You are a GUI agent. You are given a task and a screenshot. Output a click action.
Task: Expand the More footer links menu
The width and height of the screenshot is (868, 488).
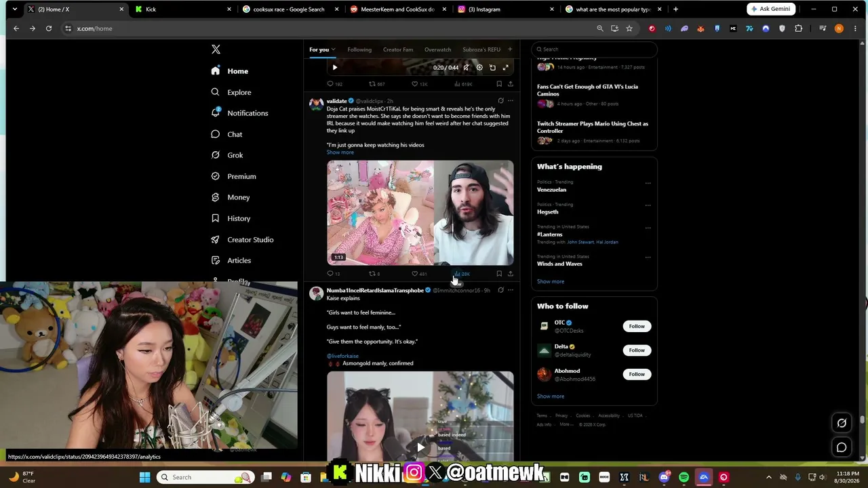point(565,424)
